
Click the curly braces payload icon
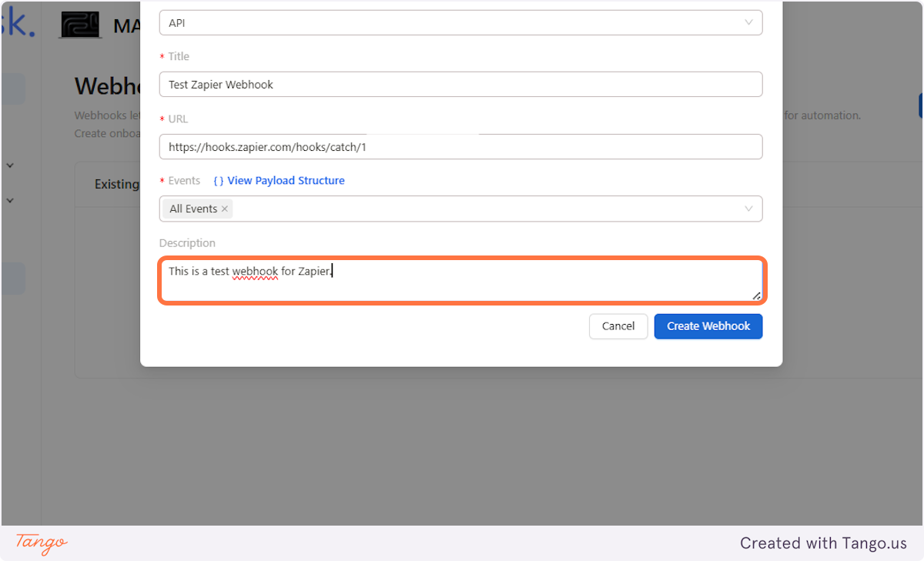pos(219,181)
